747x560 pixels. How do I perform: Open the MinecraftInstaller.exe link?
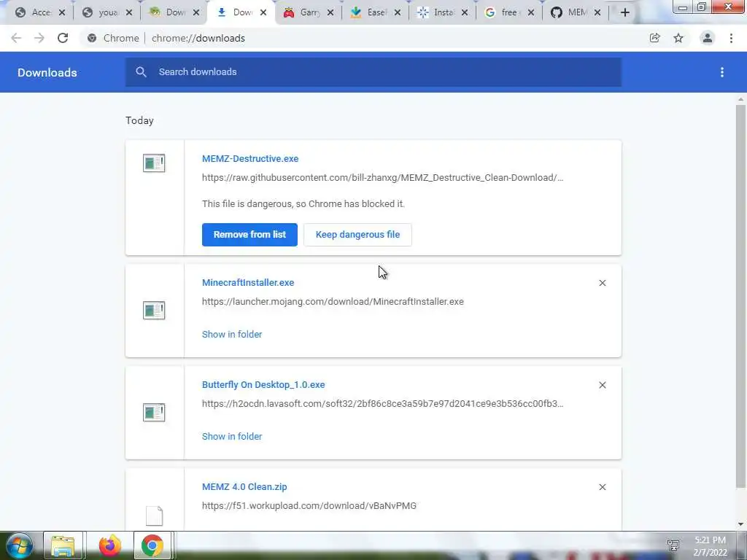(x=248, y=282)
